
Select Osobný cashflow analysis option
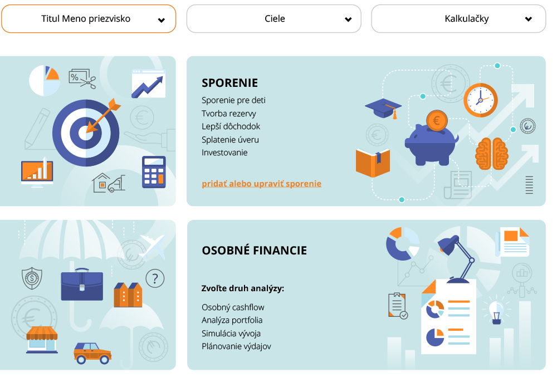point(233,307)
